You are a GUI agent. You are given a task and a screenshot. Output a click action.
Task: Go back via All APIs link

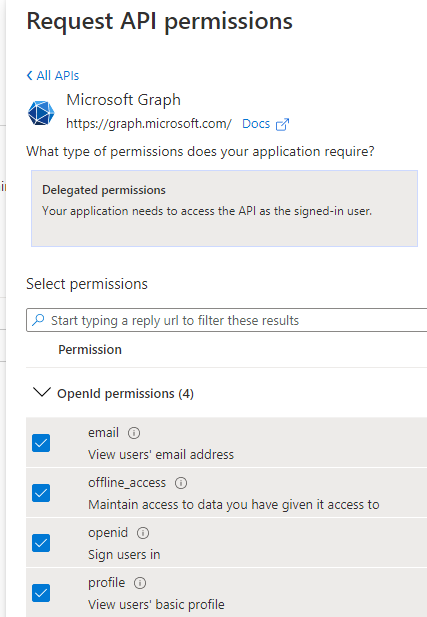57,75
